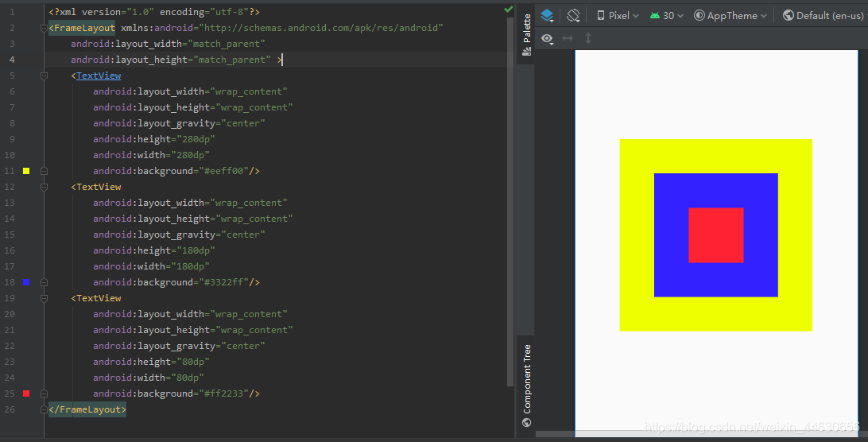
Task: Click fold end marker on line 11
Action: point(44,171)
